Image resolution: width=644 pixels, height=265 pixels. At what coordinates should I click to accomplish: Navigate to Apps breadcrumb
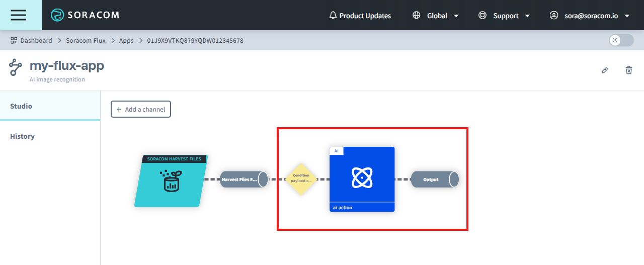[x=126, y=41]
